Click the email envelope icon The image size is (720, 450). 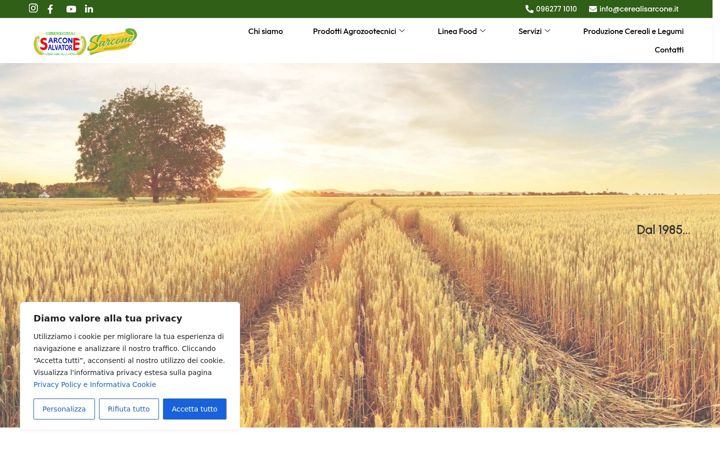(593, 9)
